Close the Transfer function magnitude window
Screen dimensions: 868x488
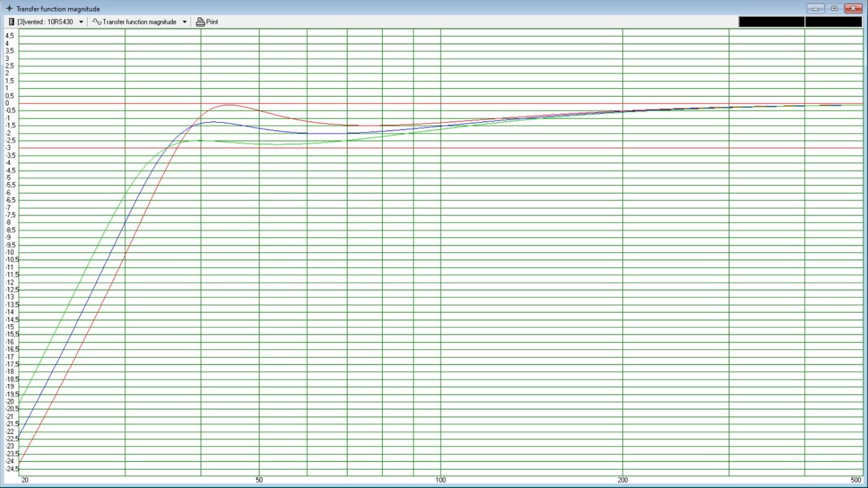(x=854, y=9)
